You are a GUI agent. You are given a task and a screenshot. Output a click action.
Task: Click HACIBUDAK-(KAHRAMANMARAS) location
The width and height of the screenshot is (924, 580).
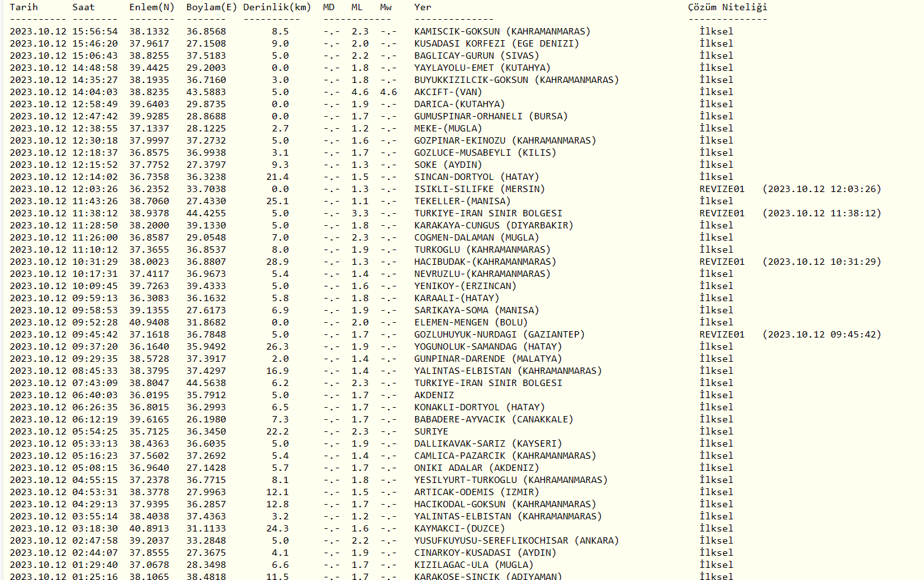coord(485,262)
